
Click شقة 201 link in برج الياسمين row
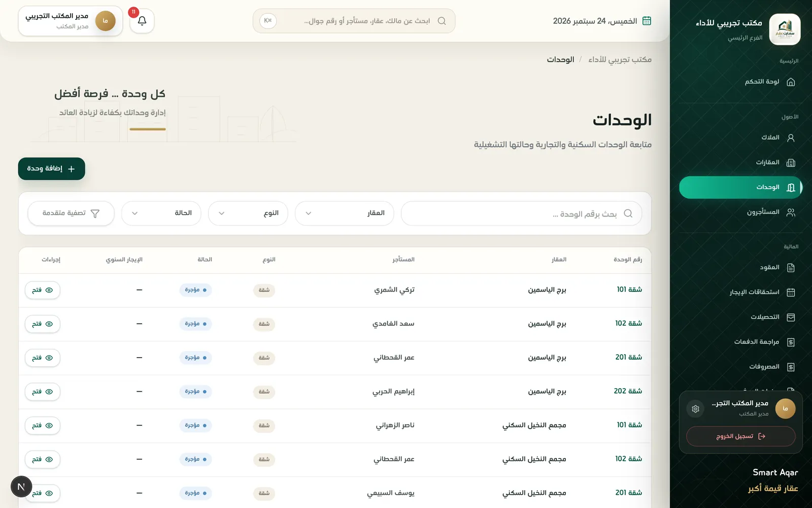629,358
